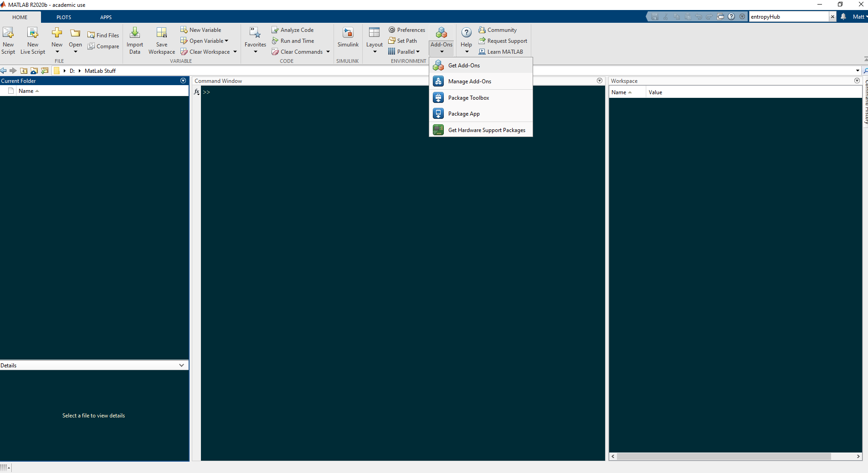Click the search documentation field
The image size is (868, 473).
click(x=788, y=17)
